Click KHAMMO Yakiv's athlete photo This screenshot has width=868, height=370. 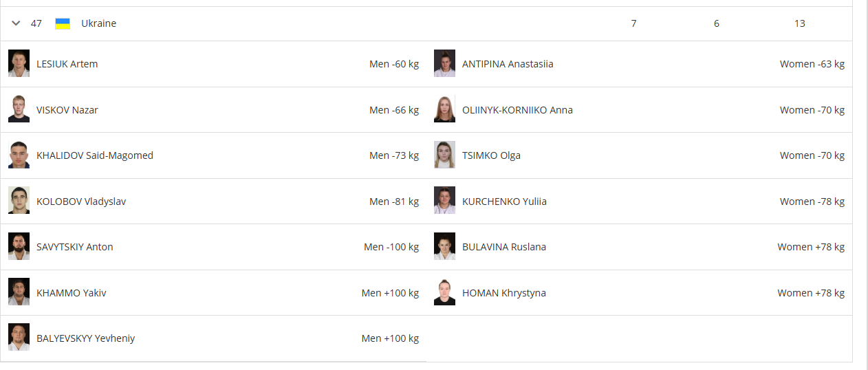19,292
